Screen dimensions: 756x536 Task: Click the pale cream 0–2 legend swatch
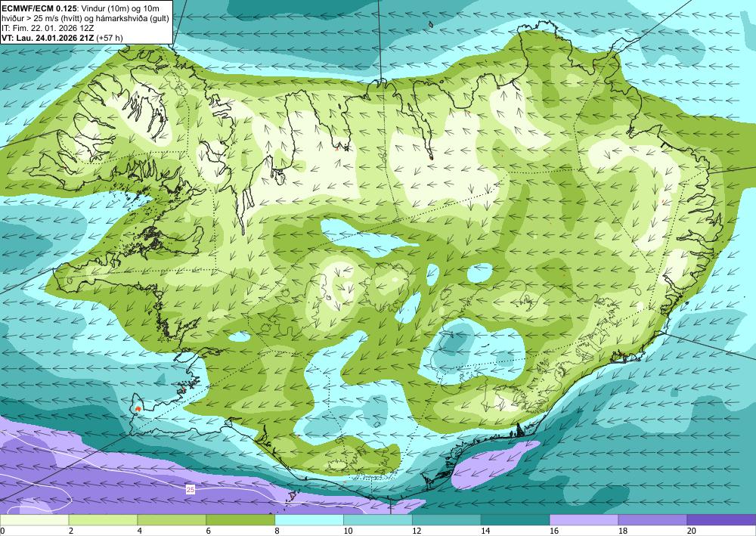[34, 519]
